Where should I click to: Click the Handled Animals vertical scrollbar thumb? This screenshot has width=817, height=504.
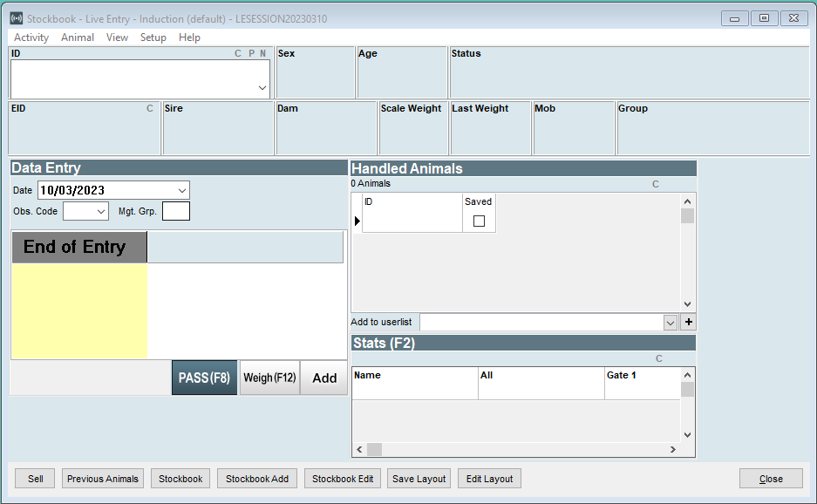(687, 215)
